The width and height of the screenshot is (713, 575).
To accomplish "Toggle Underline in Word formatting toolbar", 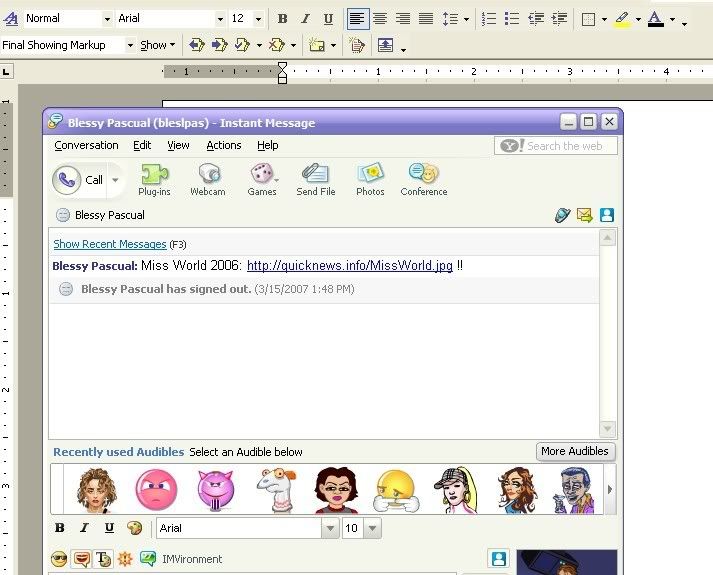I will [328, 19].
